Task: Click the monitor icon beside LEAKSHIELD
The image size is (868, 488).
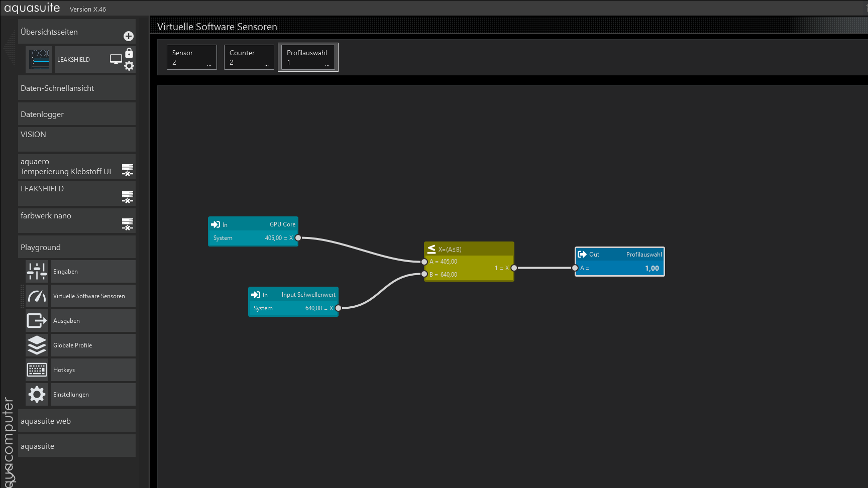Action: [116, 59]
